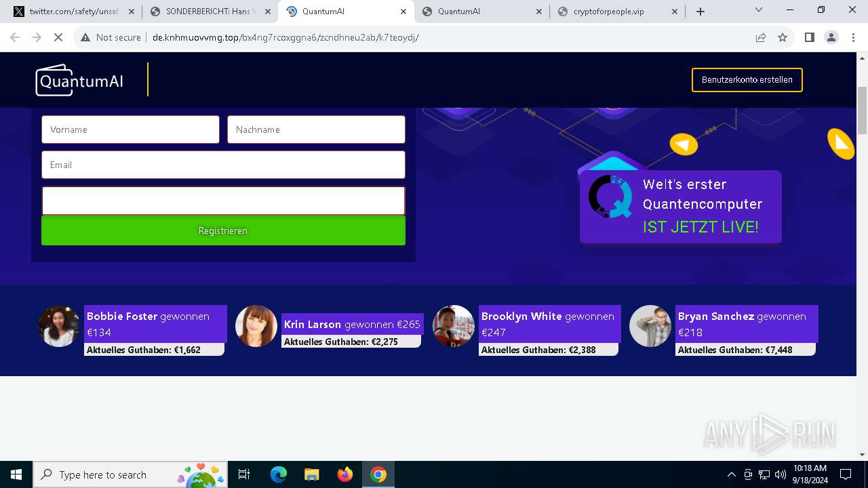Open the Chrome profile menu

pyautogui.click(x=831, y=37)
